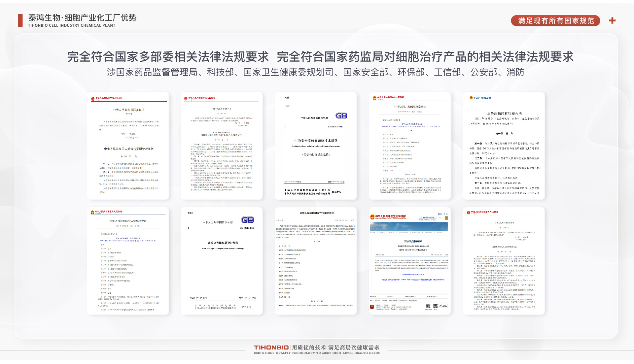Click the QR code on wastewater standard page
The width and height of the screenshot is (634, 364).
[428, 306]
